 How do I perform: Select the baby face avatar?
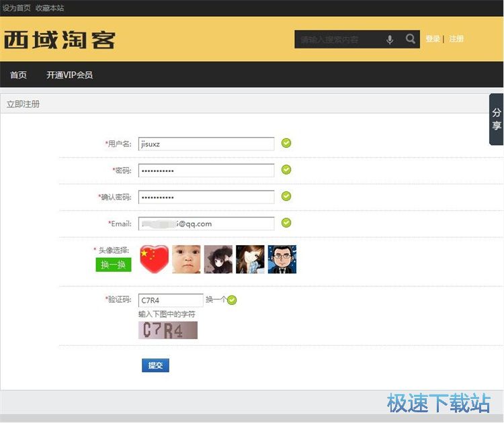click(186, 259)
